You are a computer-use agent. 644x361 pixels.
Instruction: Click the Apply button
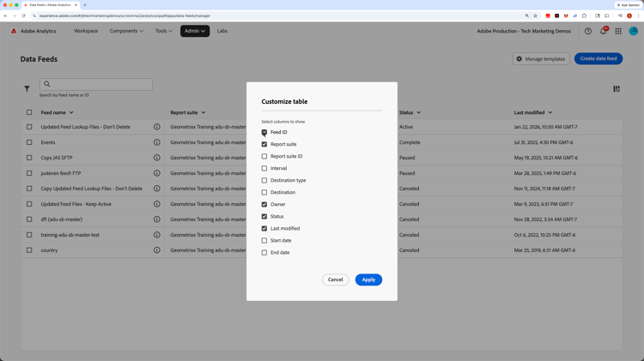tap(368, 280)
